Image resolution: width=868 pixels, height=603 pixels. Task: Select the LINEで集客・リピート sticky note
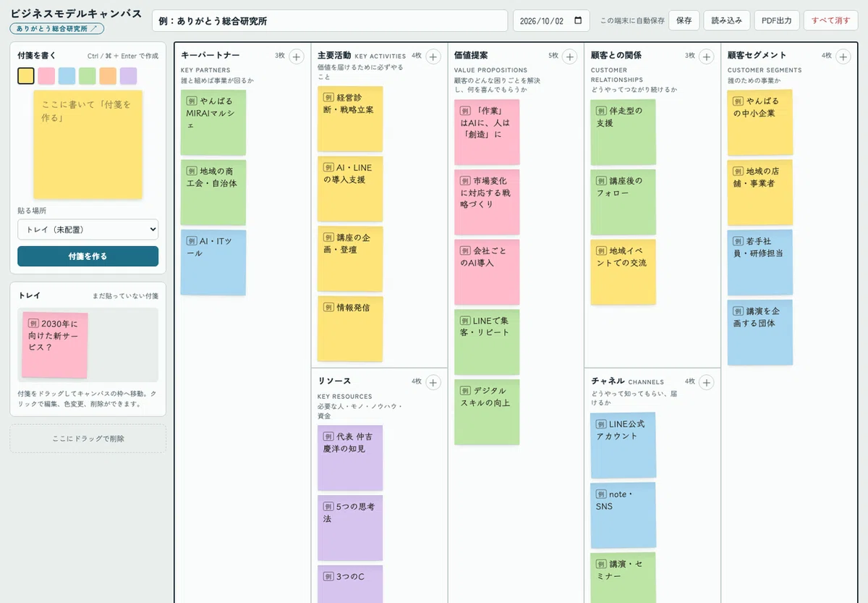pyautogui.click(x=487, y=342)
